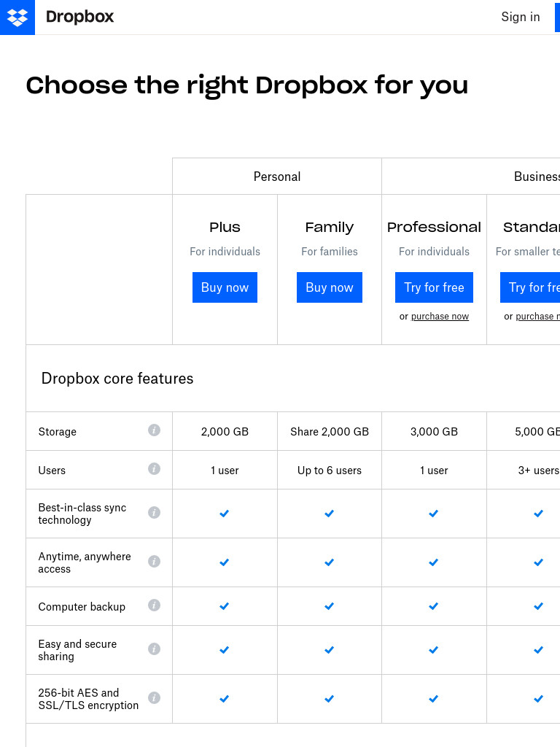This screenshot has width=560, height=747.
Task: Click the Dropbox wordmark in header
Action: pos(79,18)
